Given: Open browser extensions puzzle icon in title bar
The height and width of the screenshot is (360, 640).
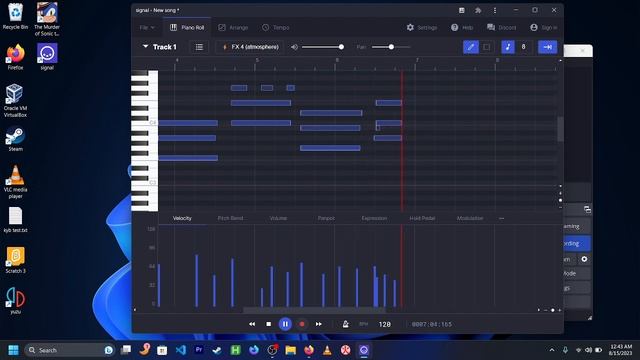Looking at the screenshot, I should click(x=478, y=10).
